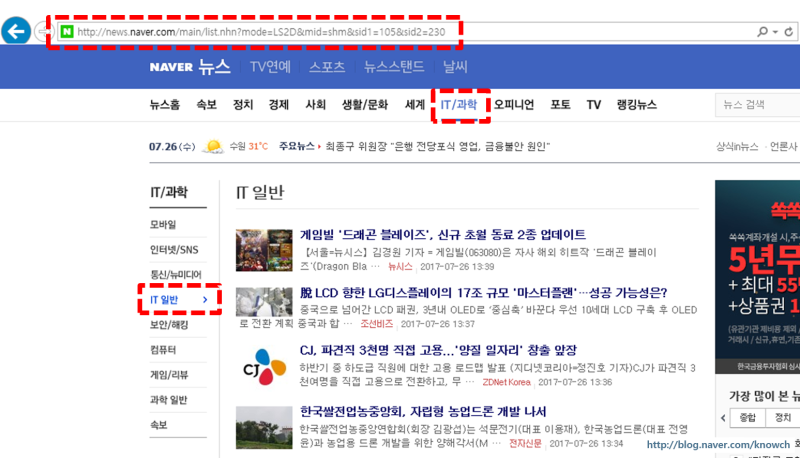Open 컴퓨터 category in sidebar
800x458 pixels.
pyautogui.click(x=163, y=349)
